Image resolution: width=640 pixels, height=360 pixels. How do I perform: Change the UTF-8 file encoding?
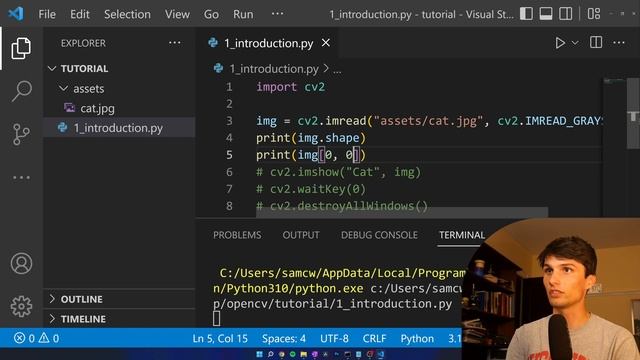(334, 338)
